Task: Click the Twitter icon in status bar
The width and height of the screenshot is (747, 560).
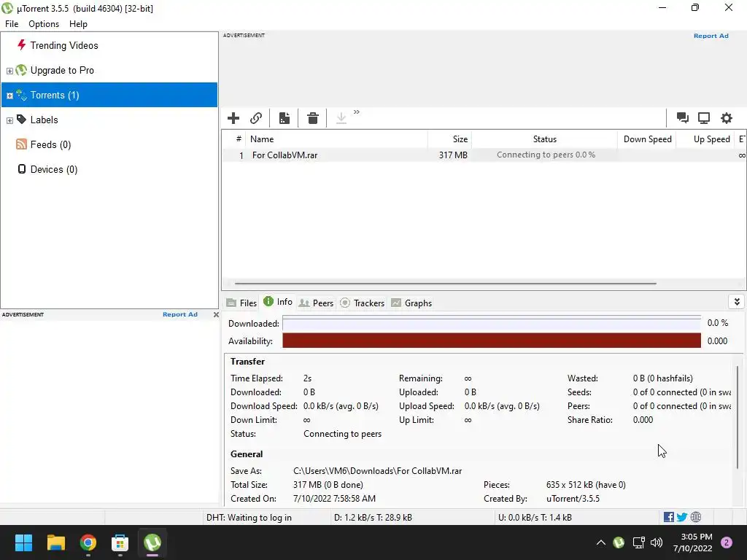Action: pos(682,517)
